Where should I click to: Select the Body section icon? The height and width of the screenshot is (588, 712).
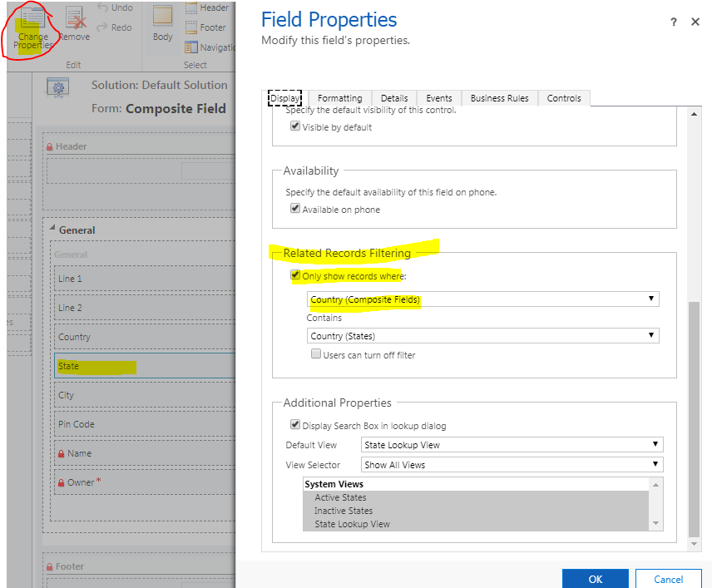[x=163, y=17]
